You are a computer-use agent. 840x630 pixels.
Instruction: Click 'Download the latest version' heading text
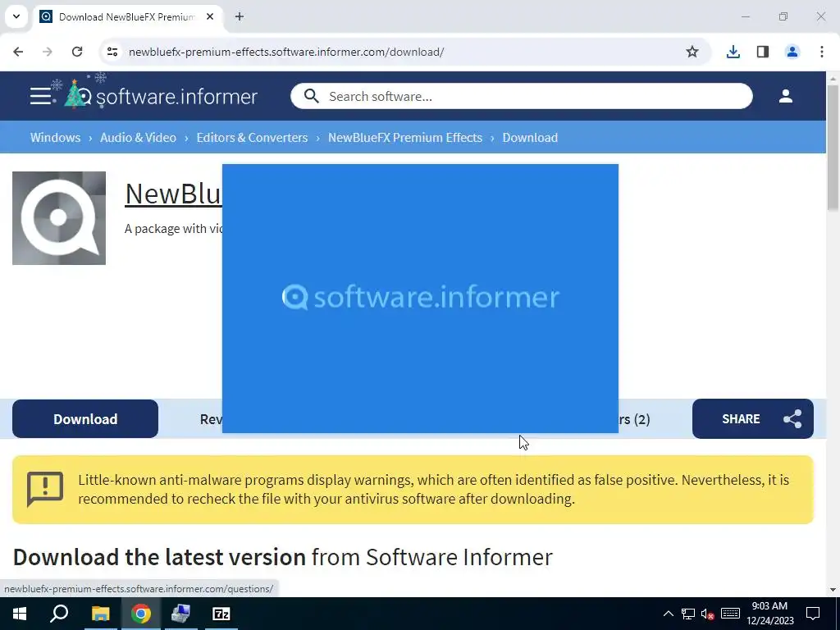tap(160, 557)
